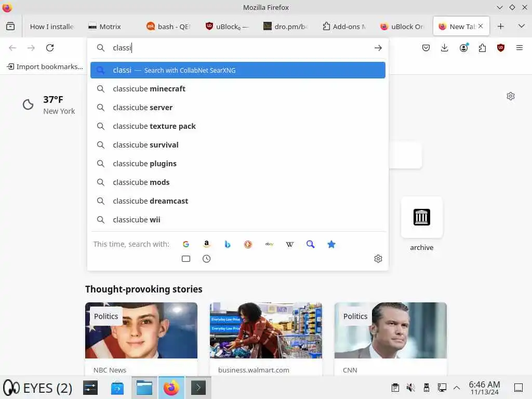Open the 37°F New York weather widget

pyautogui.click(x=48, y=105)
